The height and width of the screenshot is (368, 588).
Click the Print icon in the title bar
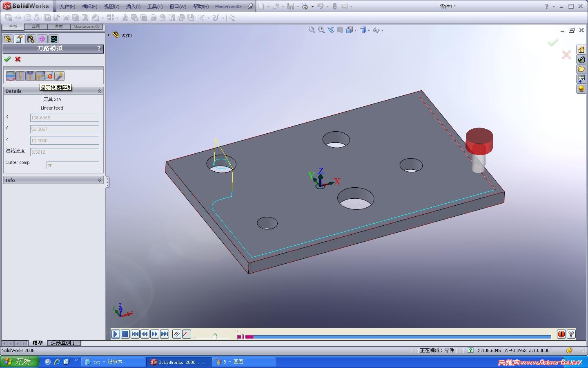305,7
